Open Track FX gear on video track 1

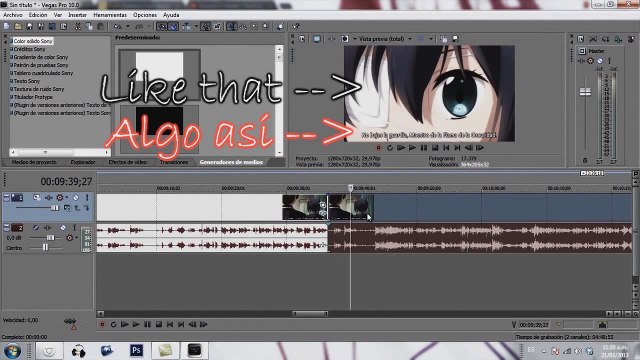click(x=60, y=198)
